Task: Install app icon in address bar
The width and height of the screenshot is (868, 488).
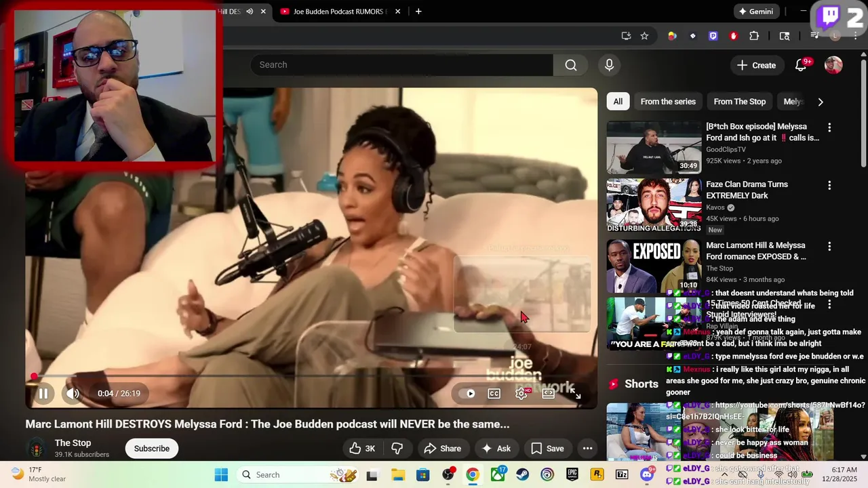Action: point(626,36)
